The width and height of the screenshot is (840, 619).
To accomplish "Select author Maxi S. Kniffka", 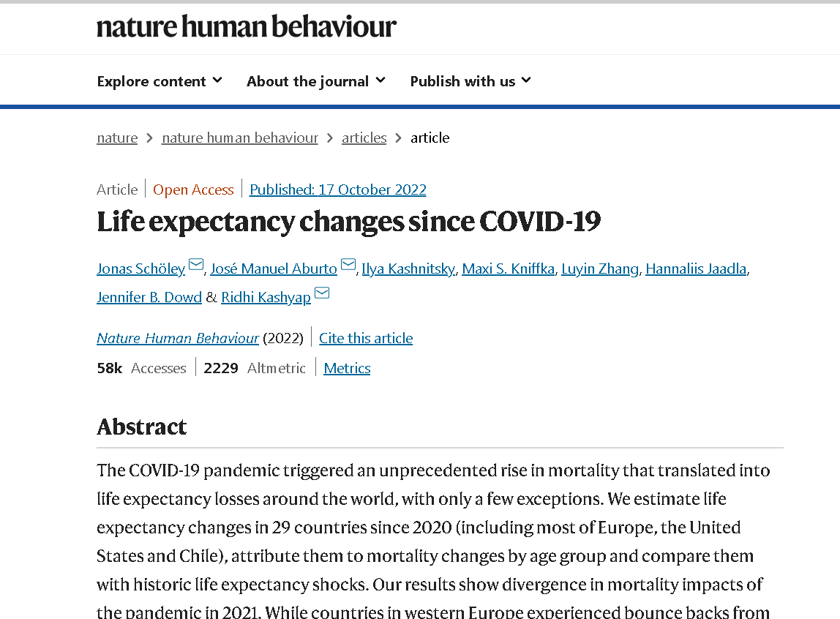I will tap(509, 269).
